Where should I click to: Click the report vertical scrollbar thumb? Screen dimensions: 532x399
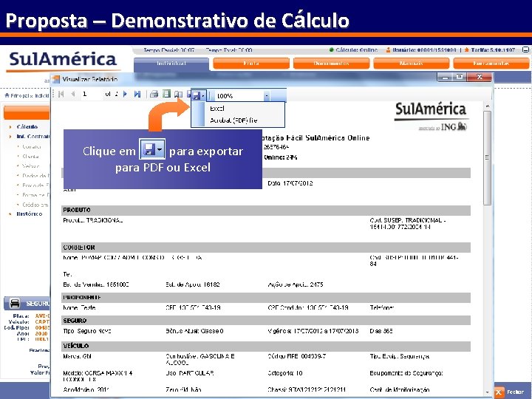coord(487,158)
